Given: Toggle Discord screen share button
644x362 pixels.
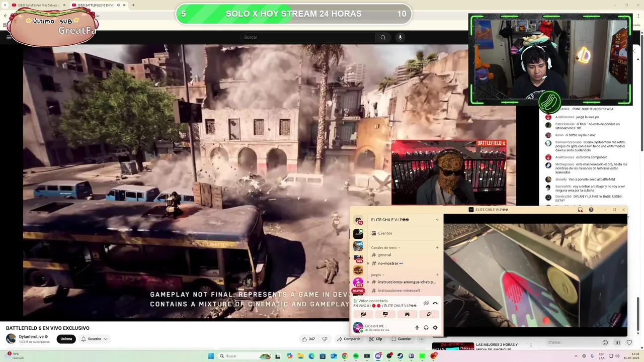Looking at the screenshot, I should [385, 314].
